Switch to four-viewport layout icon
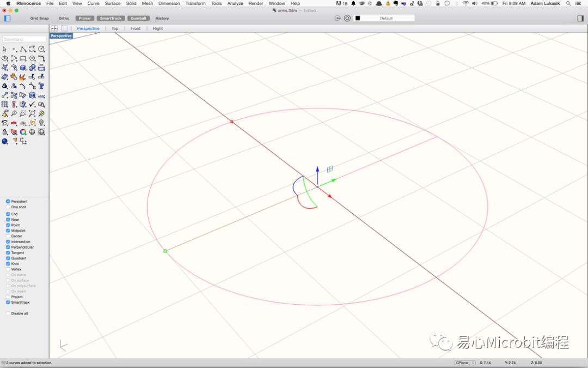588x368 pixels. pos(54,28)
